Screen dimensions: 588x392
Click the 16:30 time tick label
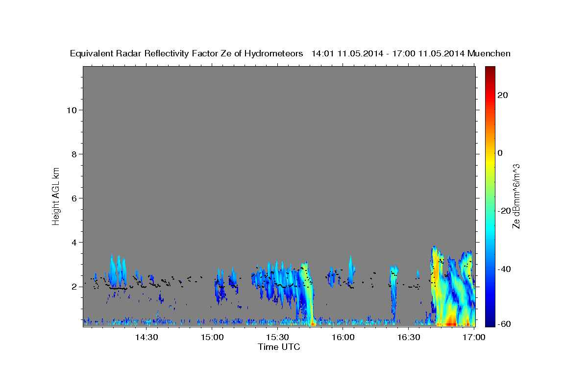409,338
